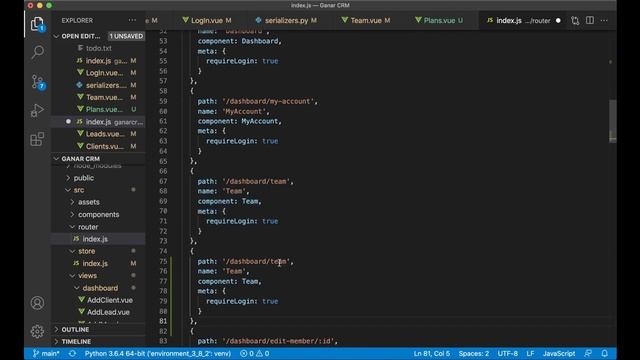Screen dimensions: 640x360
Task: Click the 1 UNSAVED badge
Action: [x=126, y=36]
